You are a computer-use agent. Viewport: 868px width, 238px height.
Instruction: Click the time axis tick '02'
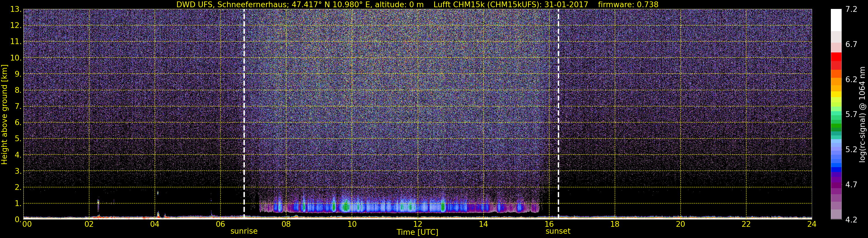coord(89,224)
